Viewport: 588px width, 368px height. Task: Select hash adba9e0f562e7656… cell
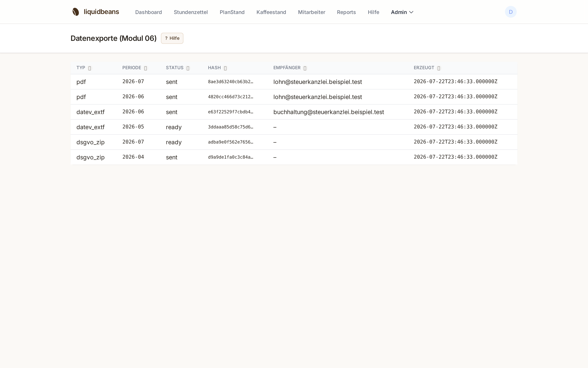click(x=231, y=142)
